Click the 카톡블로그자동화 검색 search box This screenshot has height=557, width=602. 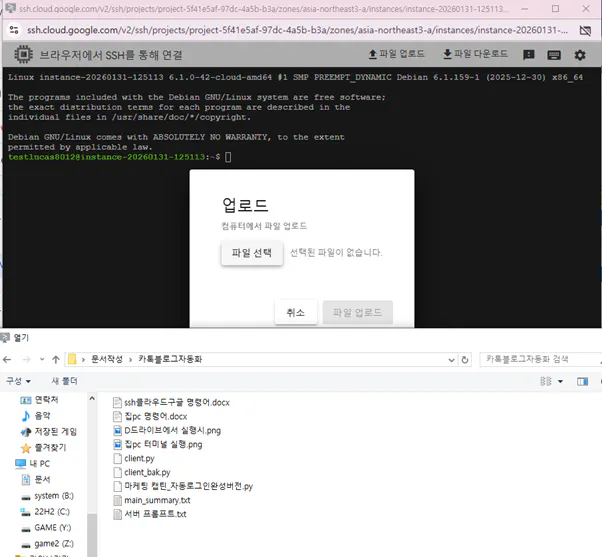tap(539, 359)
